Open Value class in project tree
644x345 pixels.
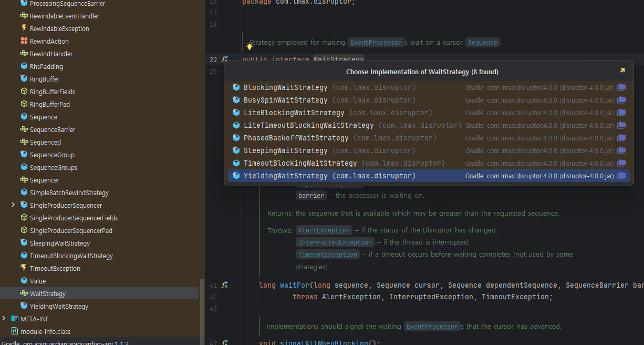[38, 281]
